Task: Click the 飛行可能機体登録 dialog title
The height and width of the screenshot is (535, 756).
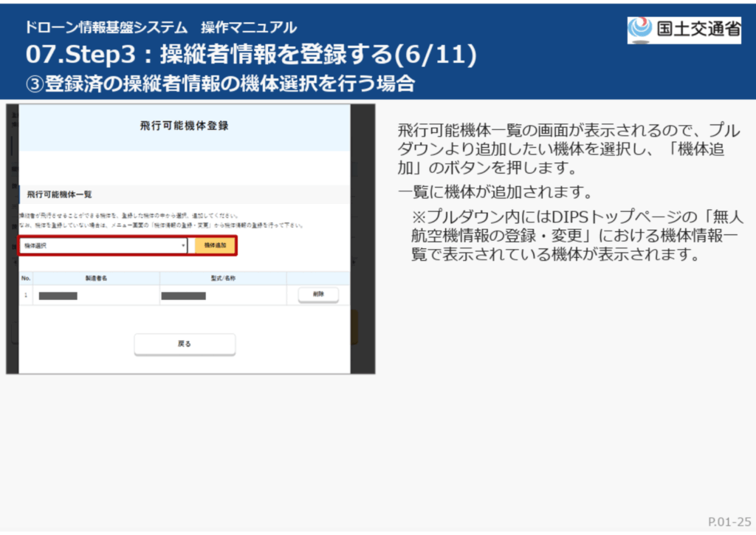Action: 184,126
